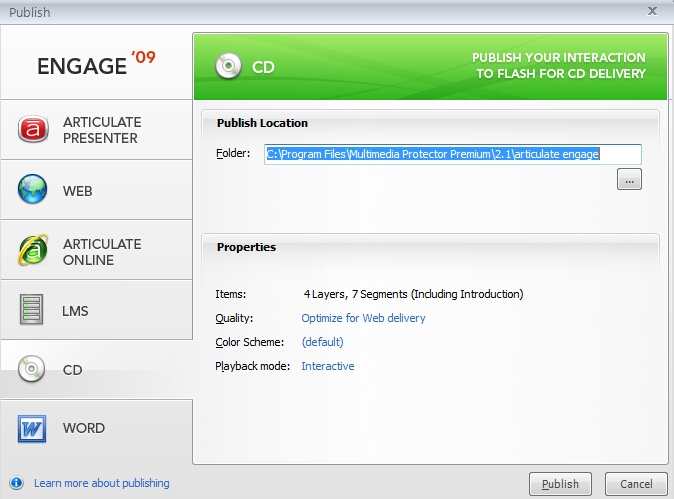Select the Word output tab
Image resolution: width=674 pixels, height=499 pixels.
click(84, 428)
